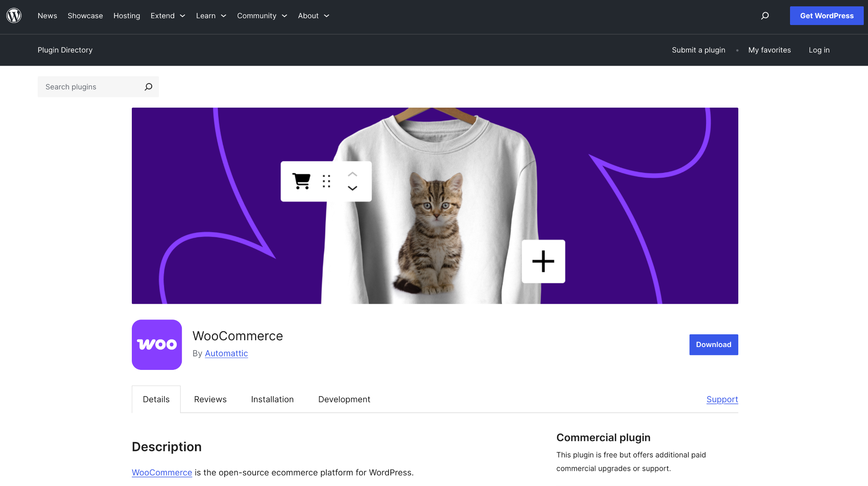The image size is (868, 486).
Task: Open the Community dropdown menu
Action: click(262, 16)
